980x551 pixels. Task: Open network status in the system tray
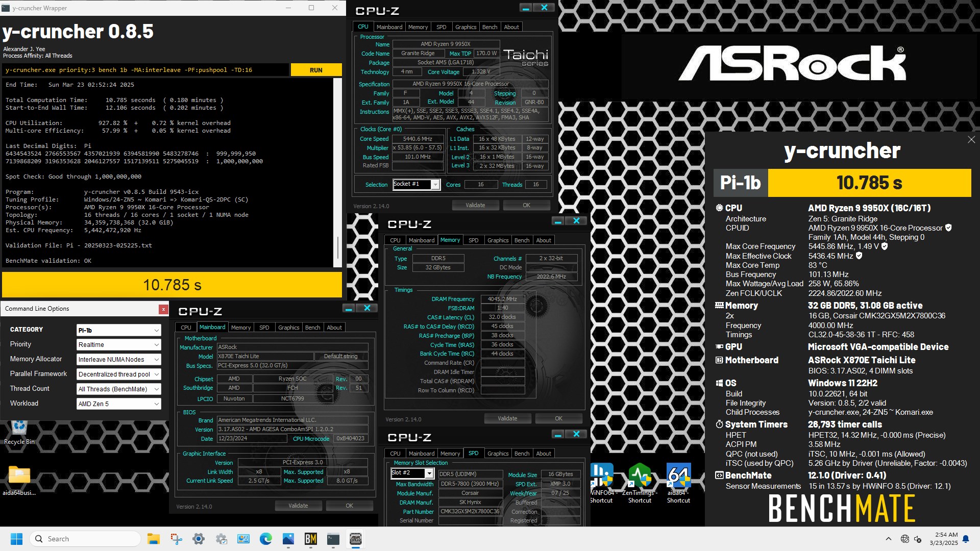[x=905, y=539]
